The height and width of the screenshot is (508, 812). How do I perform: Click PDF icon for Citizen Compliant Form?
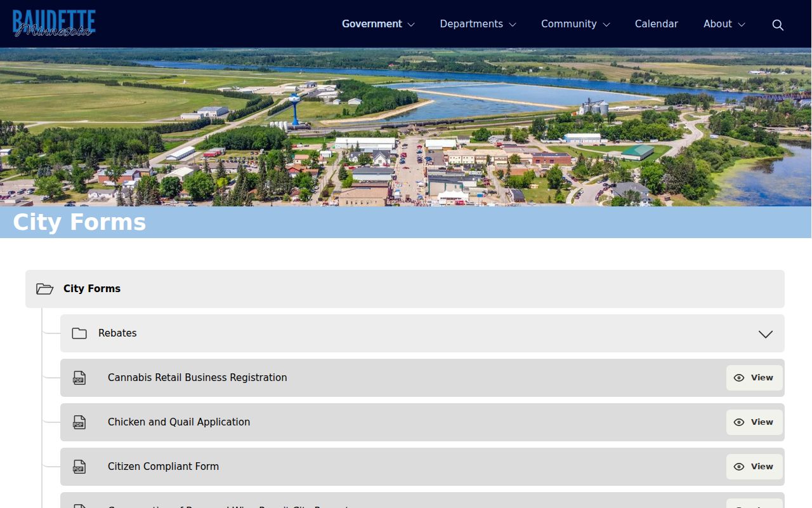pos(79,467)
